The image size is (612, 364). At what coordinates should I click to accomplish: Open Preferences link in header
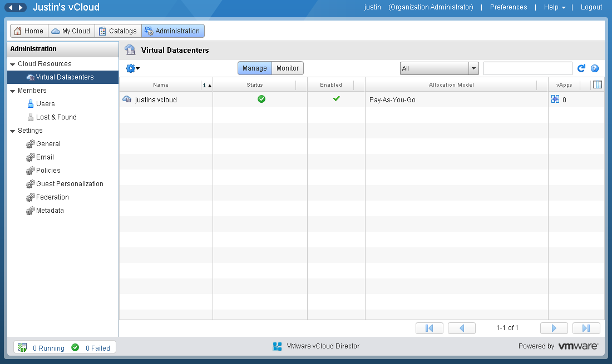pyautogui.click(x=508, y=7)
